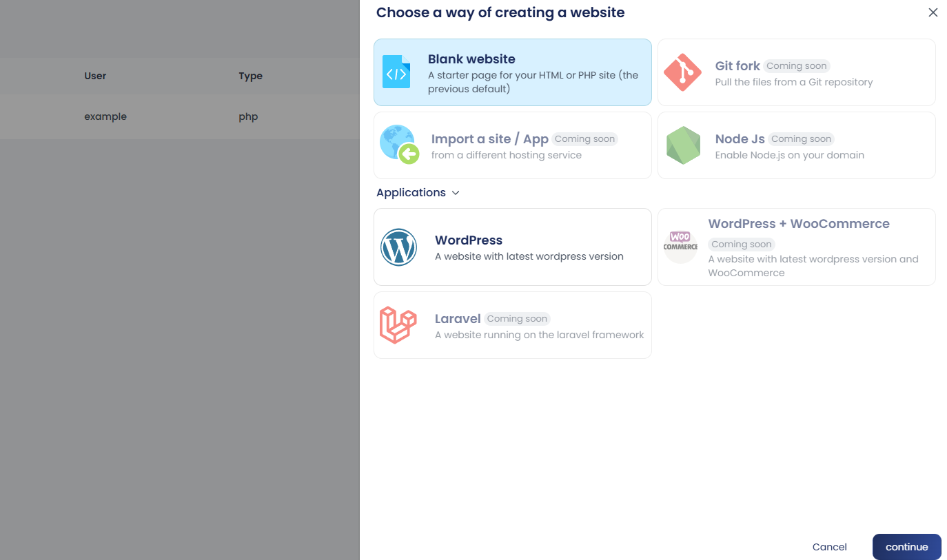Screen dimensions: 947x560
Task: Click the red Laravel logo icon
Action: (398, 325)
